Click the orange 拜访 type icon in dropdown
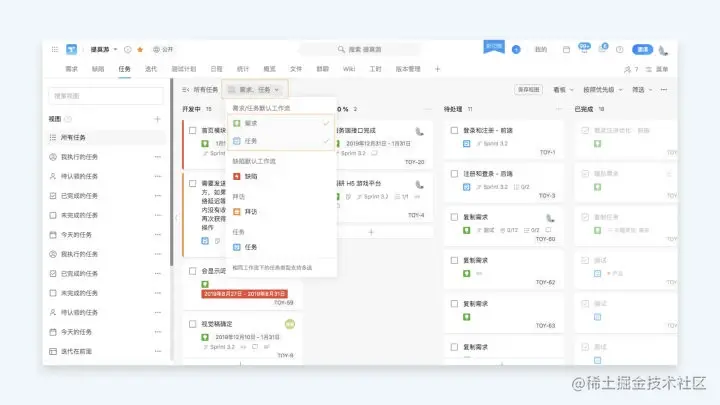 (x=237, y=212)
